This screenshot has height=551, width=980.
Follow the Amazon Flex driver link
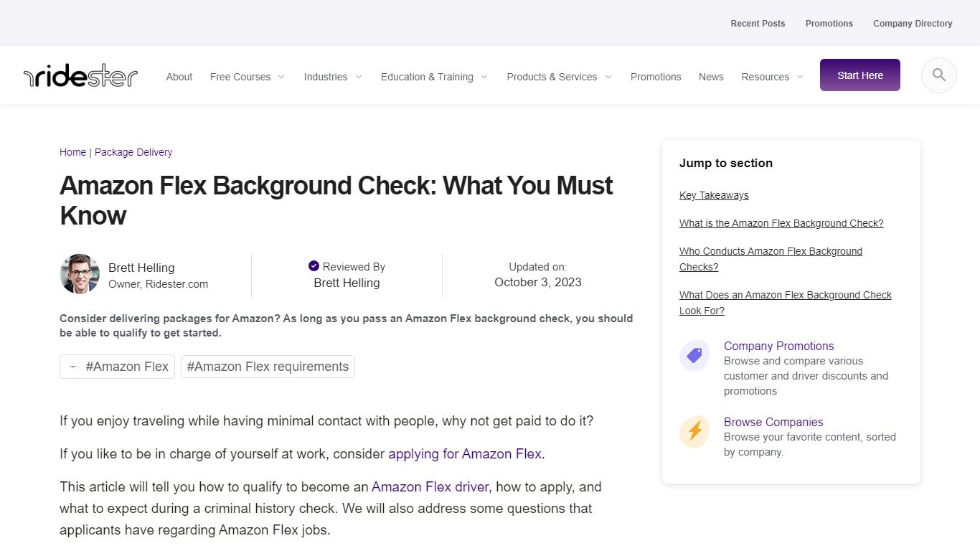coord(430,486)
